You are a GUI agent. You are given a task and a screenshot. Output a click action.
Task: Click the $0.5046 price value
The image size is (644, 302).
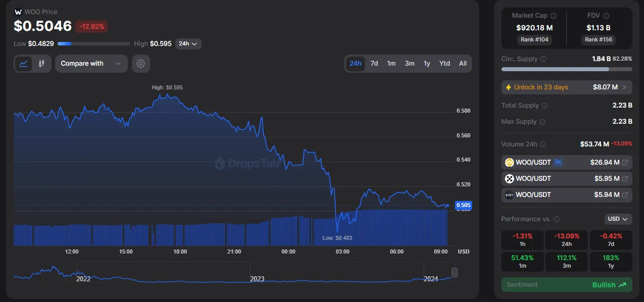pyautogui.click(x=42, y=26)
